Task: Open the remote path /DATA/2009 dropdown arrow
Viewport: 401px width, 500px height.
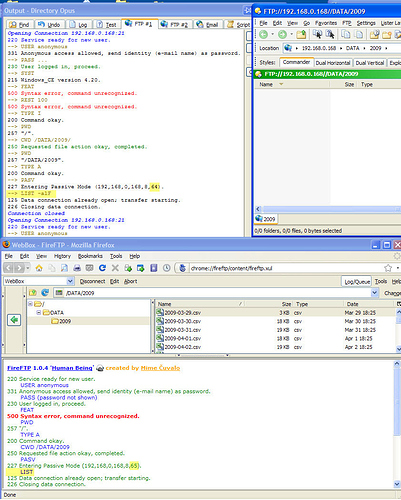Action: coord(375,293)
